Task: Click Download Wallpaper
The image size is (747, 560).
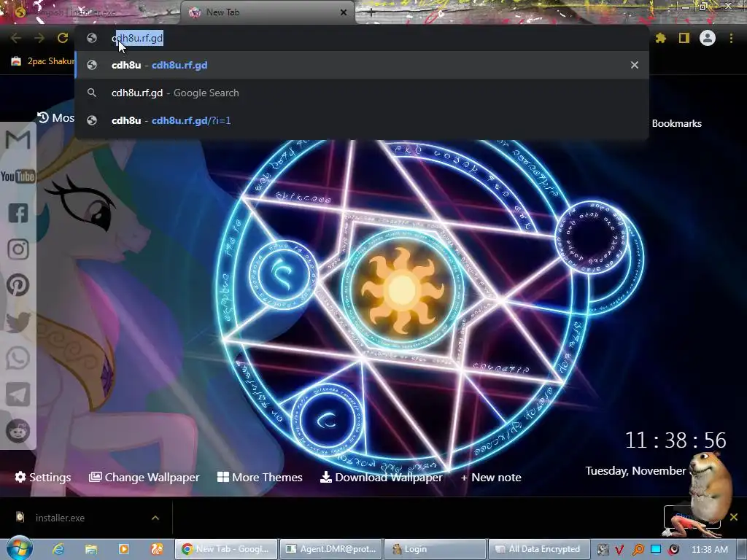Action: (x=381, y=477)
